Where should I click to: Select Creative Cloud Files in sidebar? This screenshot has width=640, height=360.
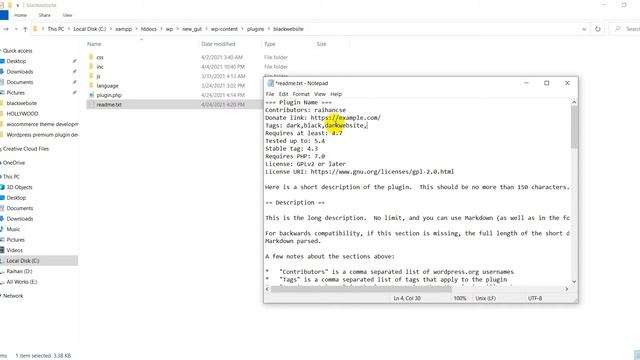click(26, 149)
